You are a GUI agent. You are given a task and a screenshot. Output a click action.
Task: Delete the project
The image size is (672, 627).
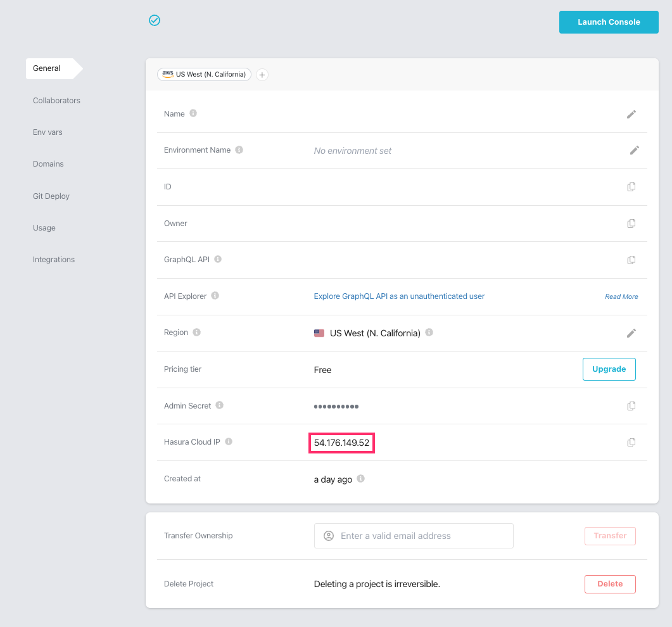[609, 583]
